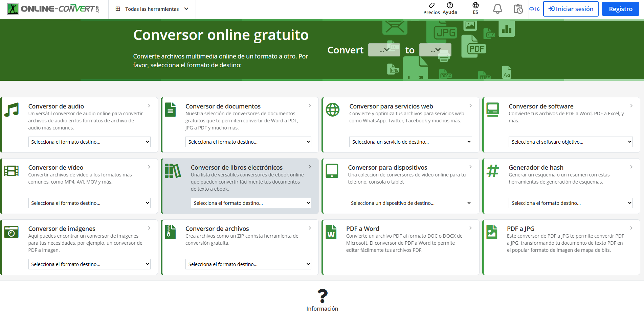Open the Generador de hash icon

(493, 171)
